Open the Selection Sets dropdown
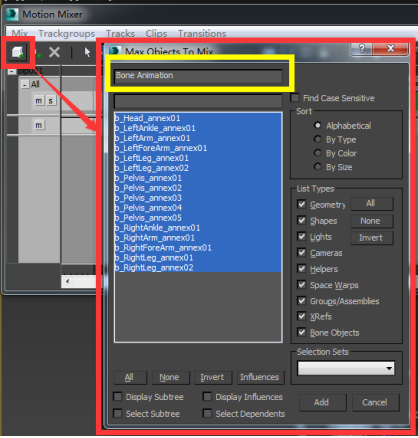 (x=346, y=369)
